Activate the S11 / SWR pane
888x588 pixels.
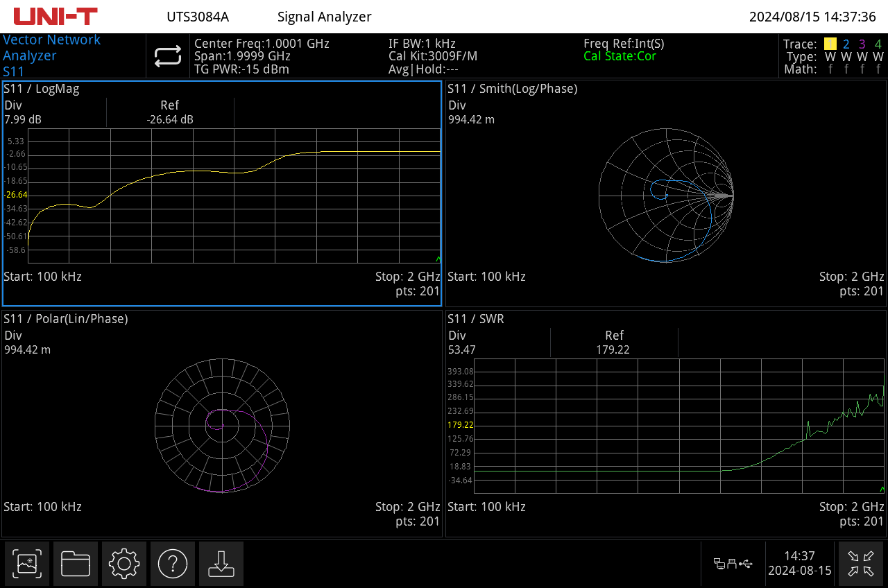click(665, 424)
